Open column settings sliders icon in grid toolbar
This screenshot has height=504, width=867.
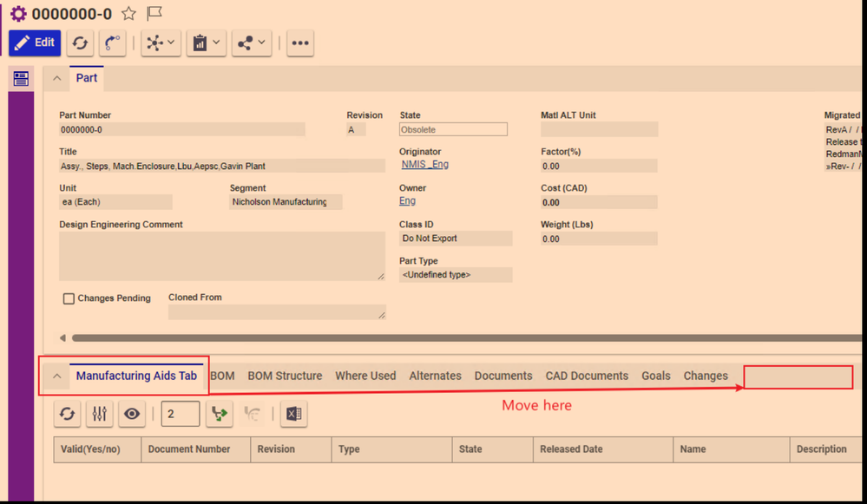(x=100, y=415)
